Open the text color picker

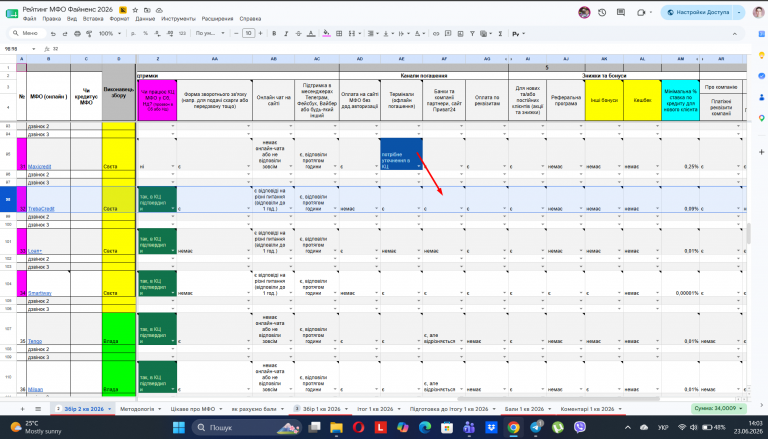coord(311,33)
